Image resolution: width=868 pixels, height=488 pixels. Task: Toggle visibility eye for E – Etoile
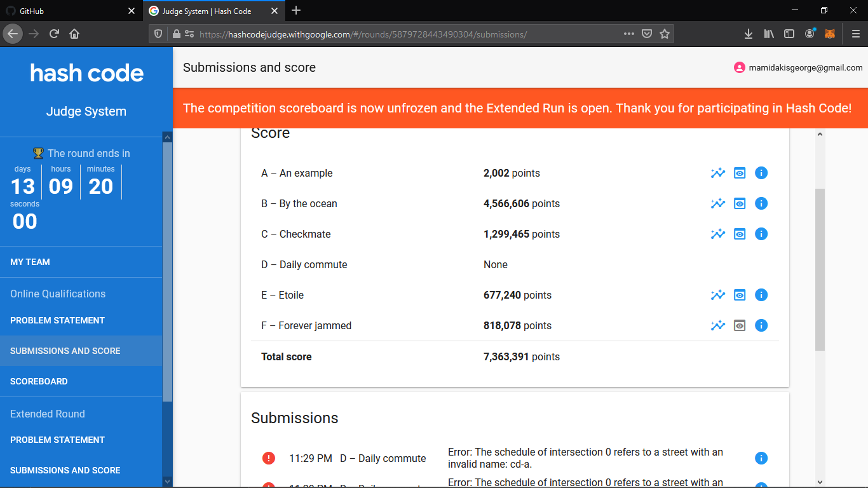[740, 295]
